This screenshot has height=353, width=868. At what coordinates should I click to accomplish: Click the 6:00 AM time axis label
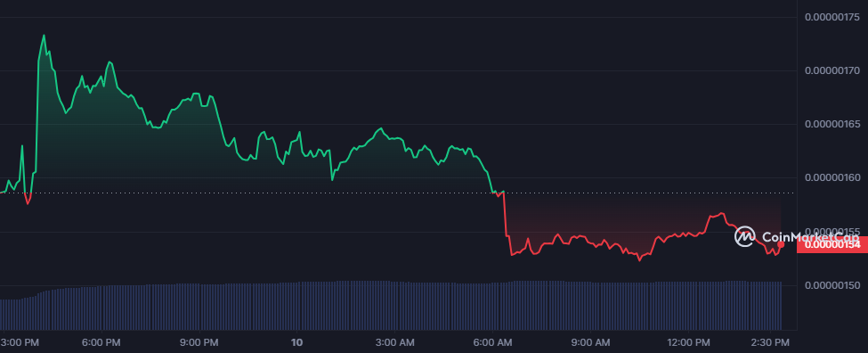(493, 342)
